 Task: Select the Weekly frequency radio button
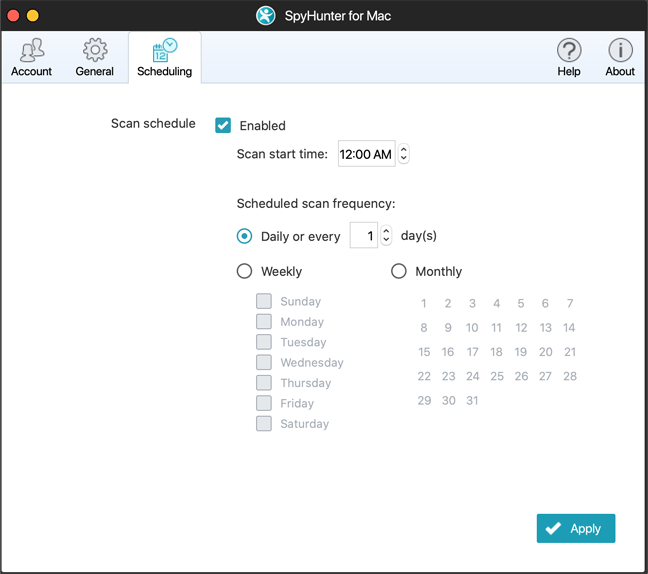coord(244,271)
